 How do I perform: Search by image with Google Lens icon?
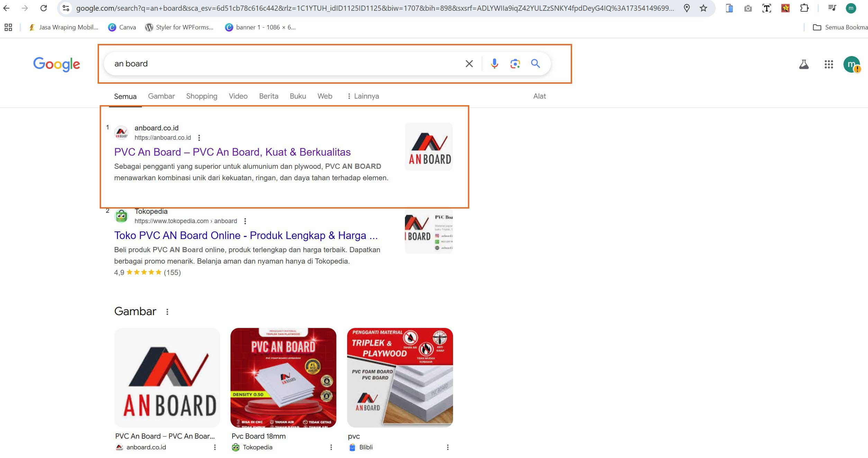click(515, 64)
